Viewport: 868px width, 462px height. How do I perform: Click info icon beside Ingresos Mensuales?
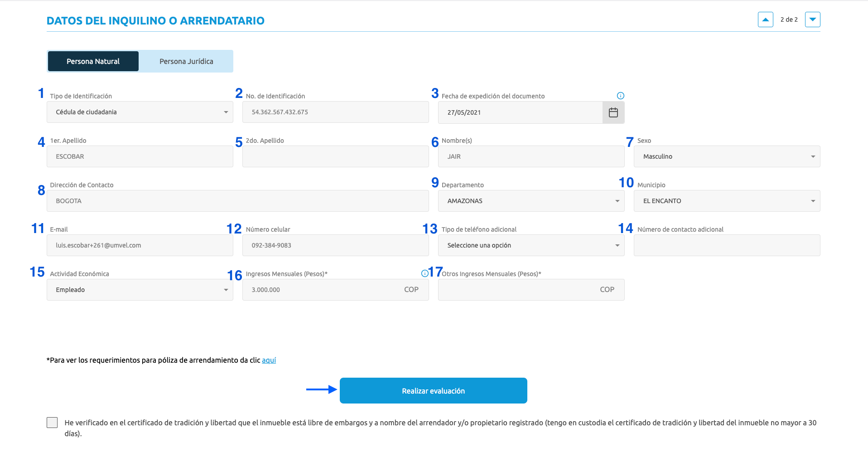pos(424,273)
